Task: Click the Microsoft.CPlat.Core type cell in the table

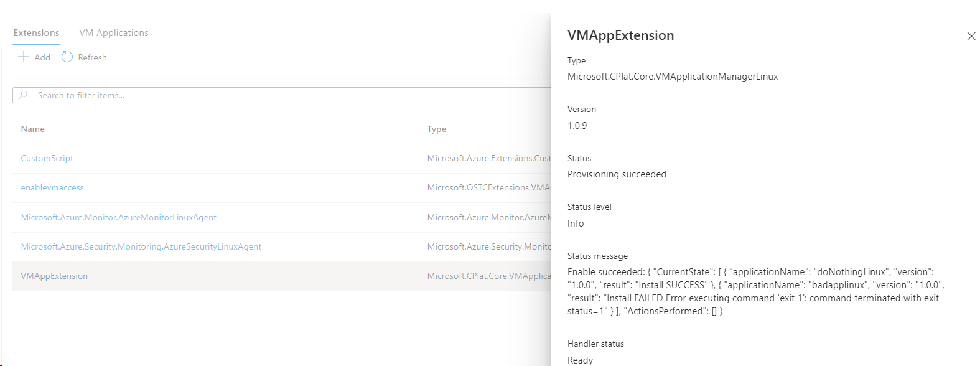Action: pyautogui.click(x=489, y=276)
